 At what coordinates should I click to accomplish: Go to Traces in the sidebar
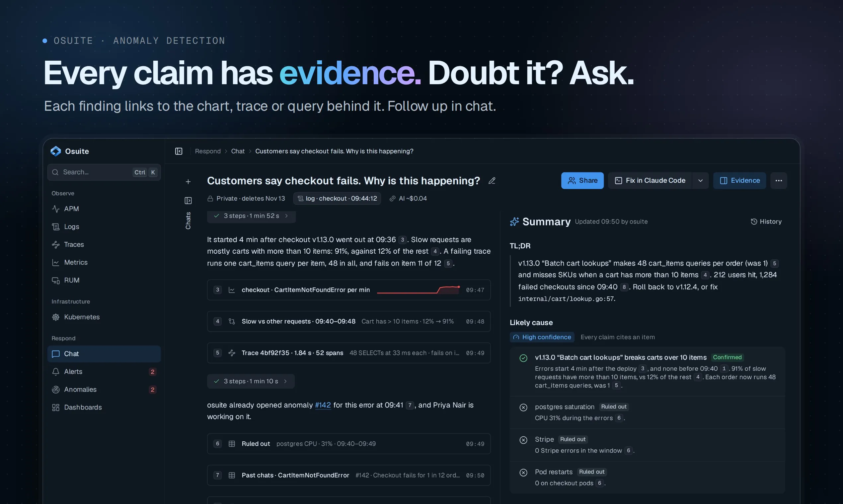pos(104,244)
